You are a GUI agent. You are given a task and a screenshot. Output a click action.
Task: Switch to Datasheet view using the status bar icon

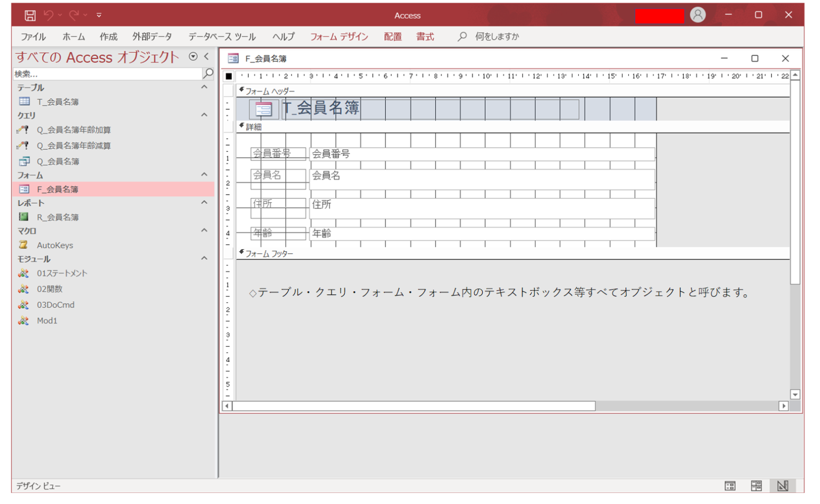757,486
